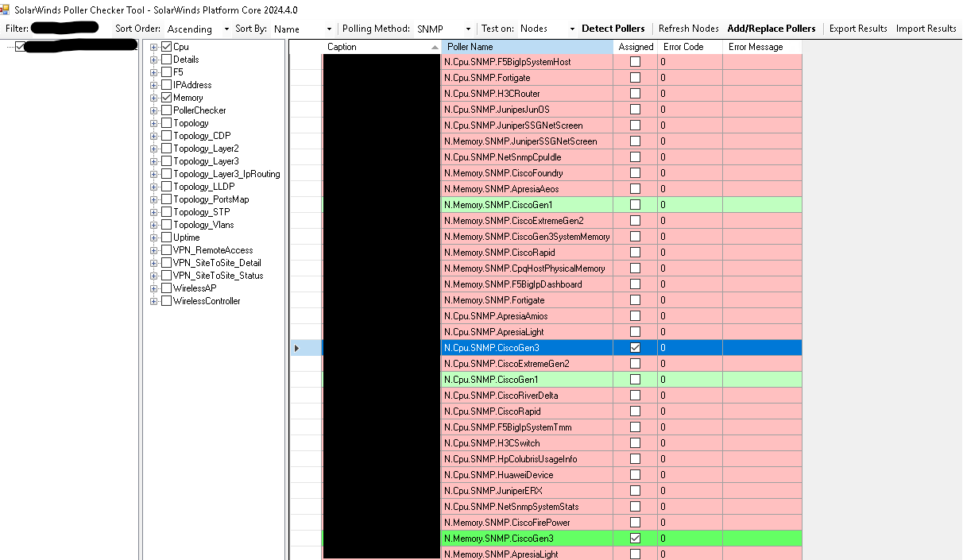The image size is (963, 560).
Task: Click the N.Cpu.SNMP.H3CRouter poller cell
Action: click(527, 94)
